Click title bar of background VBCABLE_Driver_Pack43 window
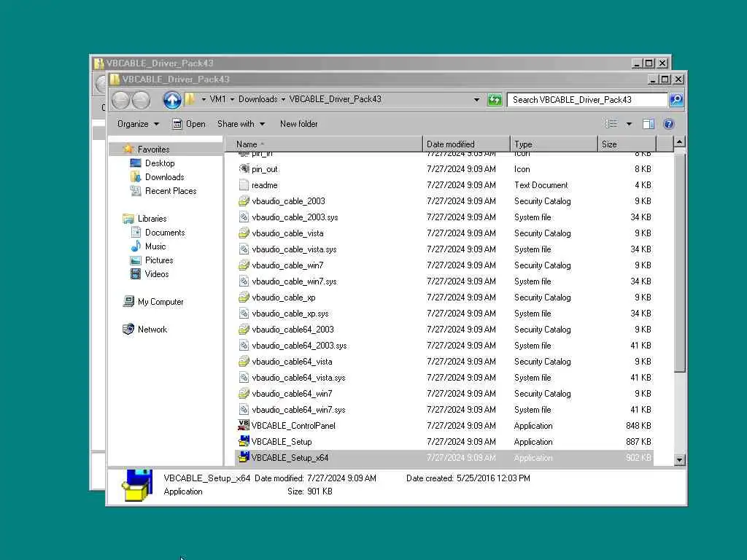Image resolution: width=747 pixels, height=560 pixels. coord(362,63)
